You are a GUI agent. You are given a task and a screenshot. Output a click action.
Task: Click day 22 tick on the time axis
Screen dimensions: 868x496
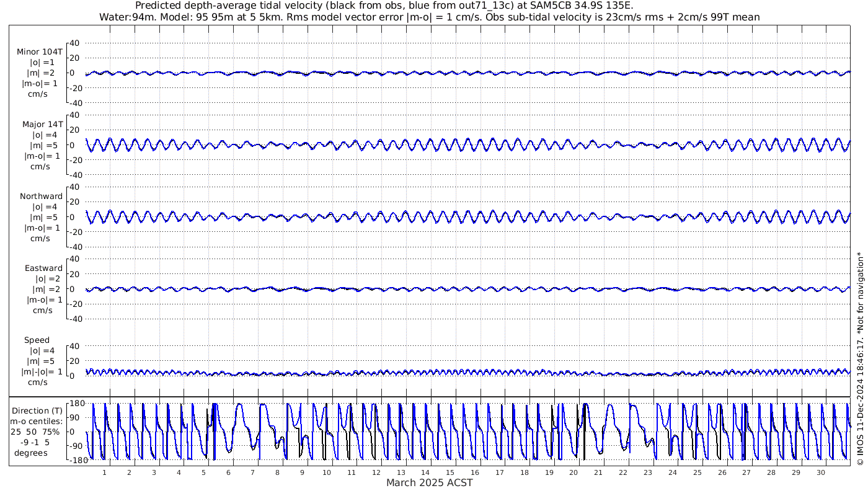point(623,472)
